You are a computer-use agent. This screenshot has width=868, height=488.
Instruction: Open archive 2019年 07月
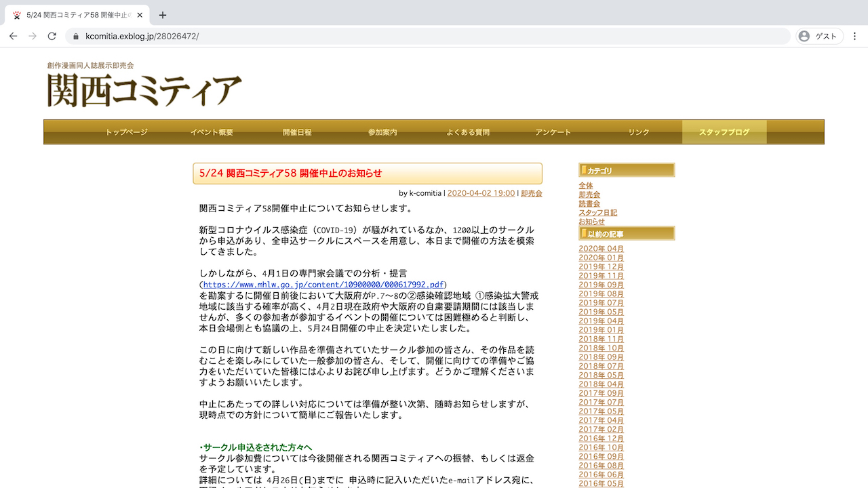tap(601, 303)
